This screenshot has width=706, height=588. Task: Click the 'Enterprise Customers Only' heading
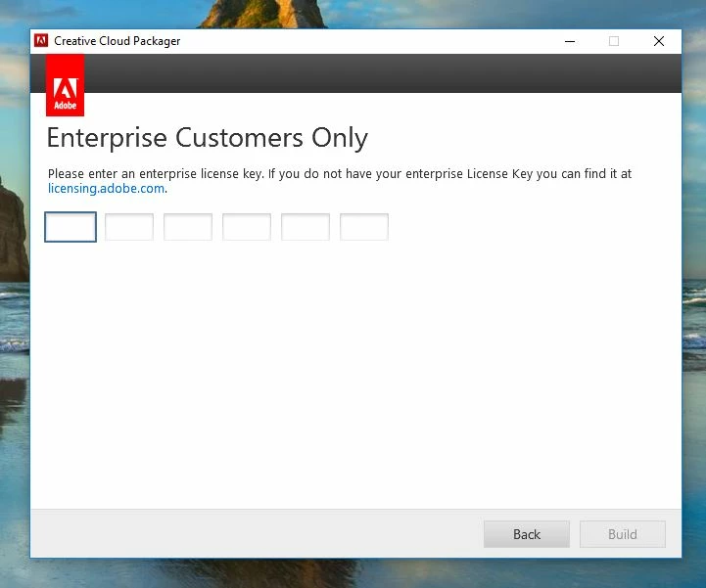pyautogui.click(x=208, y=138)
